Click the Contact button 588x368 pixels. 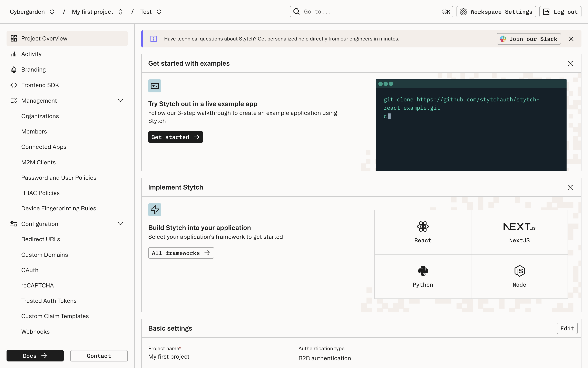click(99, 356)
